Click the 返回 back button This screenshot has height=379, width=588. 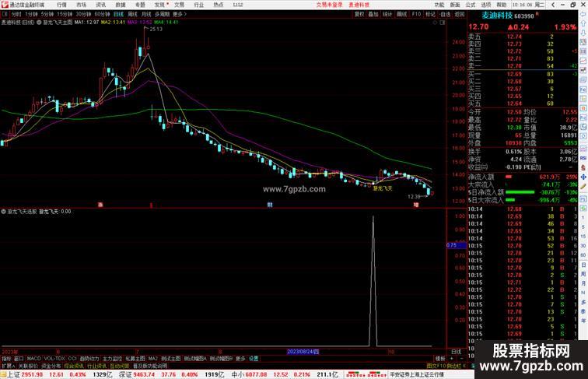[460, 14]
